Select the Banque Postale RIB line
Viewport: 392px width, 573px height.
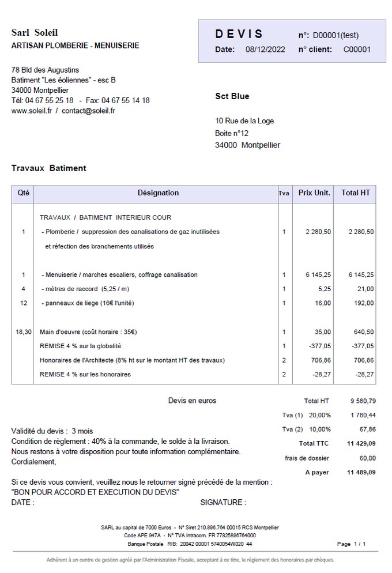[190, 544]
